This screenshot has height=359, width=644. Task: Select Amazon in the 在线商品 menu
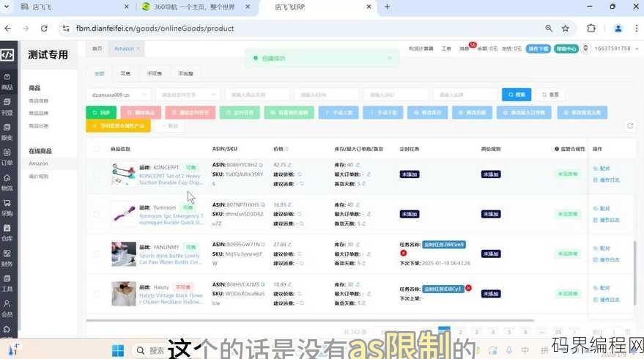[x=39, y=163]
